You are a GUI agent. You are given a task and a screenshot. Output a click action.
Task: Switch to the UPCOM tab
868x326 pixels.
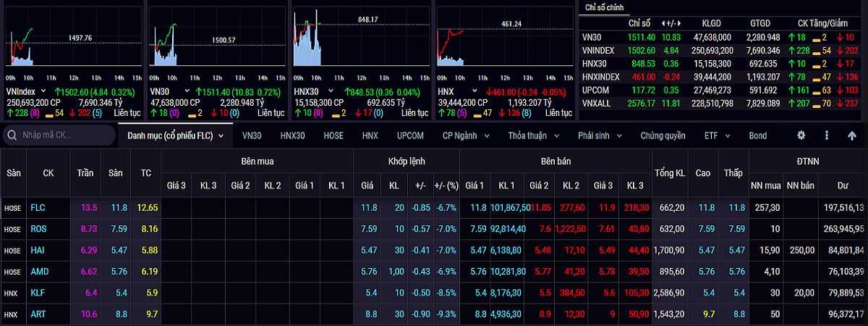[x=412, y=135]
